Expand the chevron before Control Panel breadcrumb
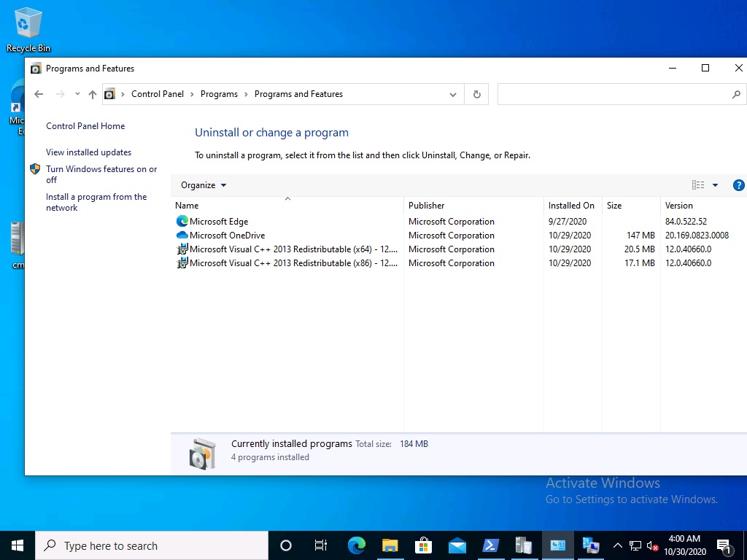 click(123, 94)
